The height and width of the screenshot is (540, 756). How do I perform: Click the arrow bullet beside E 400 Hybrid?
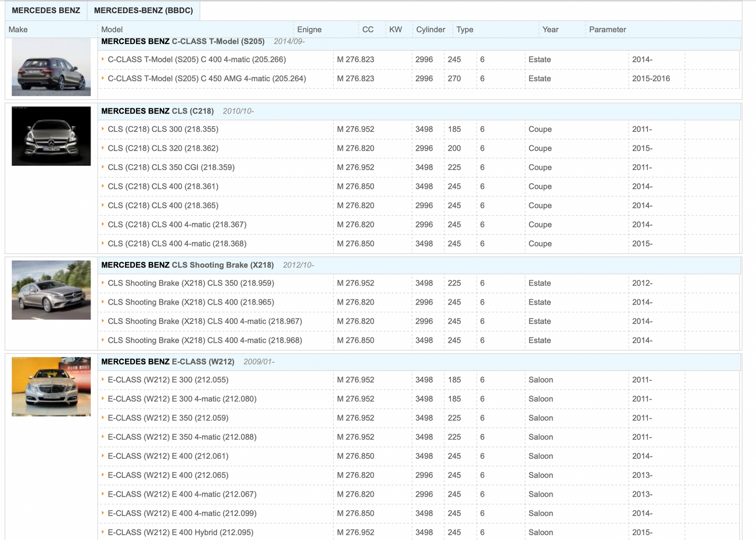(x=103, y=532)
